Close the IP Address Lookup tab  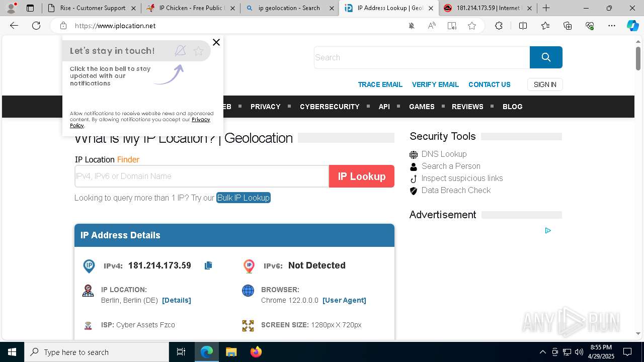[431, 8]
